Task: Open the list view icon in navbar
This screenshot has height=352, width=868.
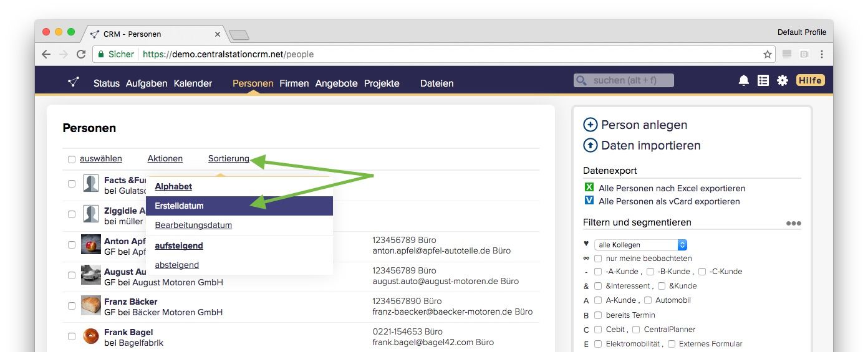Action: point(763,80)
